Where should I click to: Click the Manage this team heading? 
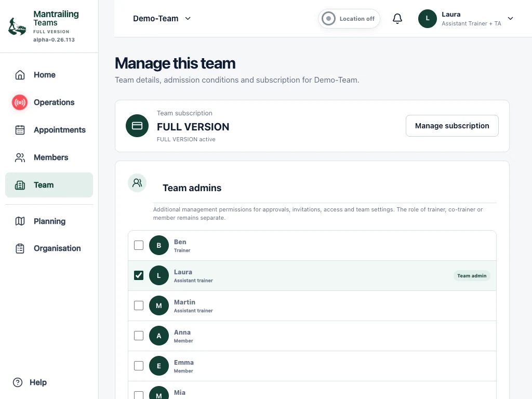pos(175,63)
